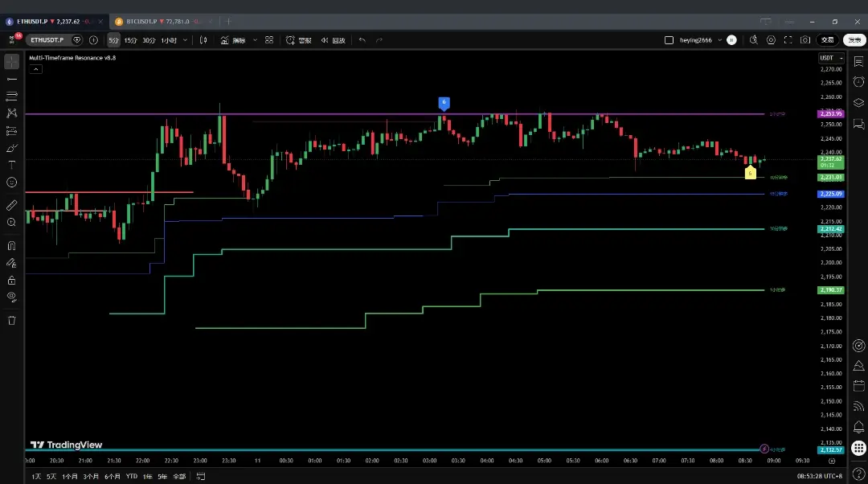868x484 pixels.
Task: Select the trend line drawing tool
Action: 11,79
